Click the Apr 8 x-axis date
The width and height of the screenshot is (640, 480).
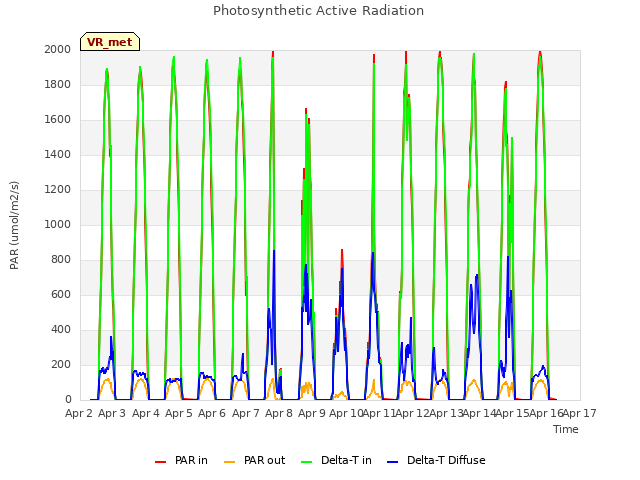click(279, 413)
